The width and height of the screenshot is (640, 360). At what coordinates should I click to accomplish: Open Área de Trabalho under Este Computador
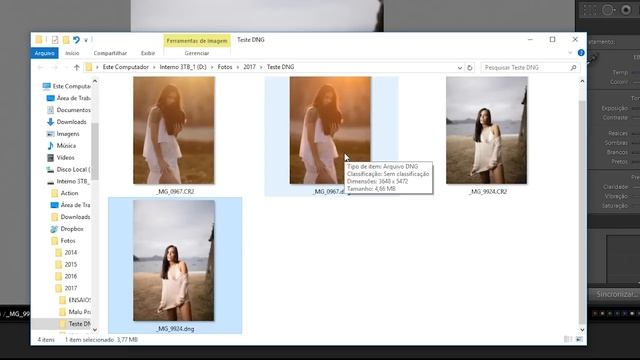[x=69, y=98]
